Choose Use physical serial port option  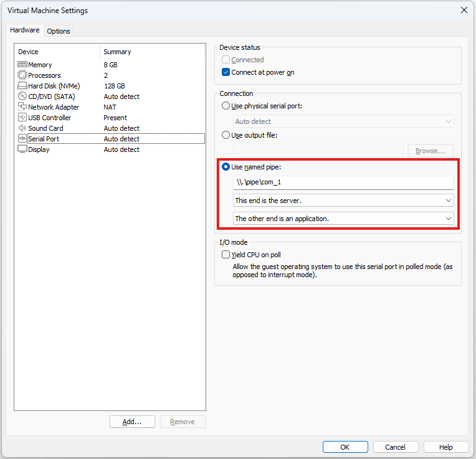coord(226,106)
